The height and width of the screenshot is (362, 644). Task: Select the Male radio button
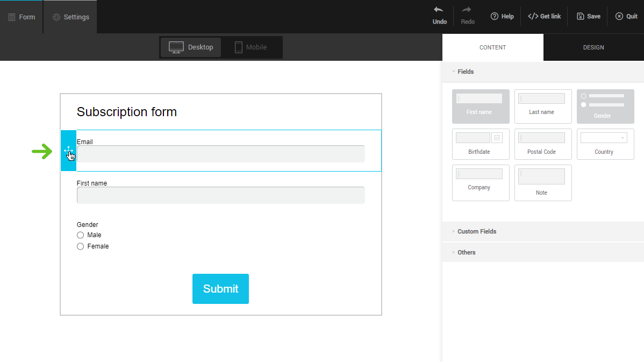coord(81,235)
